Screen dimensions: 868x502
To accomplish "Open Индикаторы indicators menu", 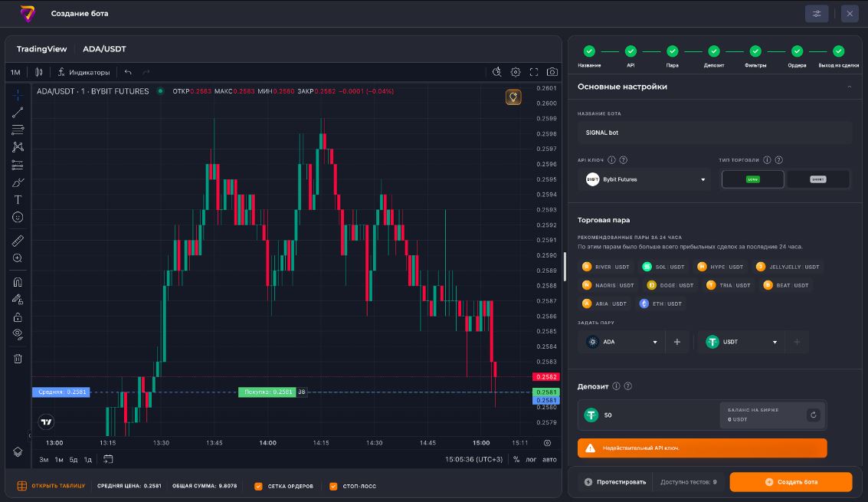I will pos(84,72).
